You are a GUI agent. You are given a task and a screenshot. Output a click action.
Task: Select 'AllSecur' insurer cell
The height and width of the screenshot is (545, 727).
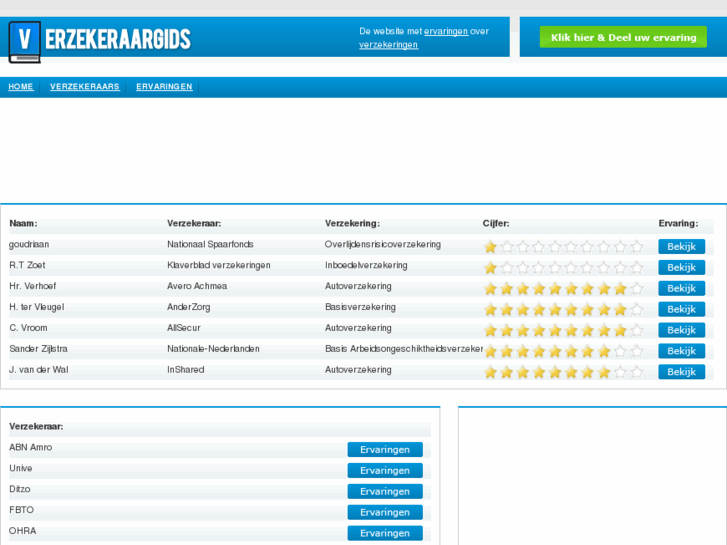pyautogui.click(x=184, y=328)
